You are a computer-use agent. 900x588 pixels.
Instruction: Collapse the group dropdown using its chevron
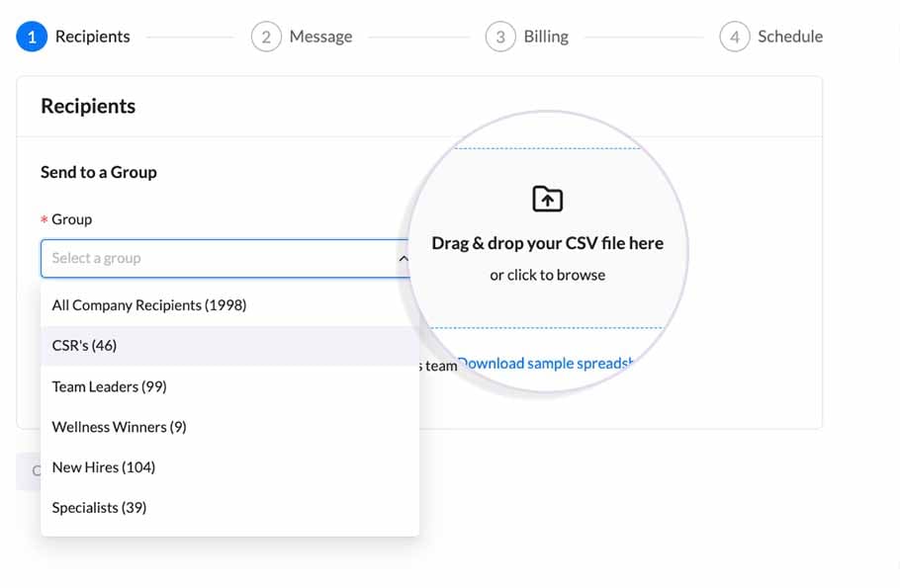403,259
